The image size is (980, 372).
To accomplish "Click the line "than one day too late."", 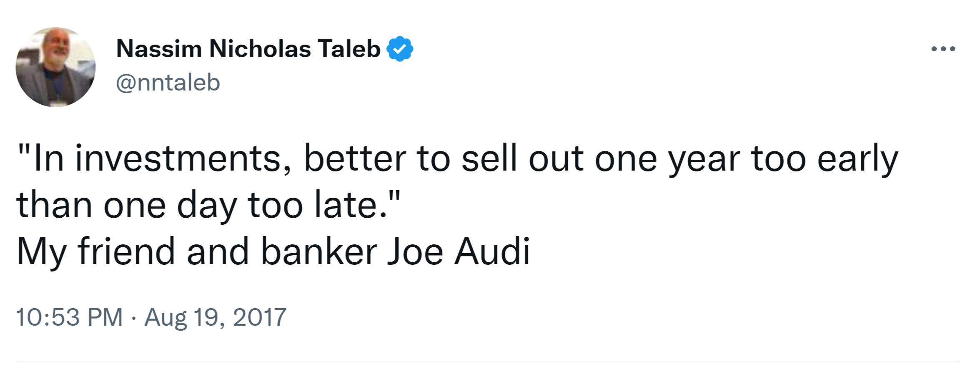I will point(208,205).
